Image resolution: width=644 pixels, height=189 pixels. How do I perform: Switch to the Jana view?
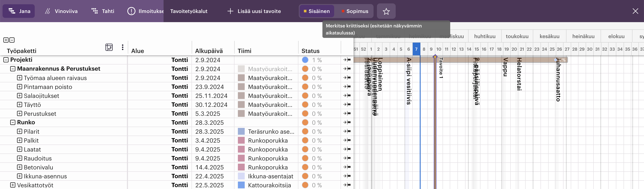19,11
